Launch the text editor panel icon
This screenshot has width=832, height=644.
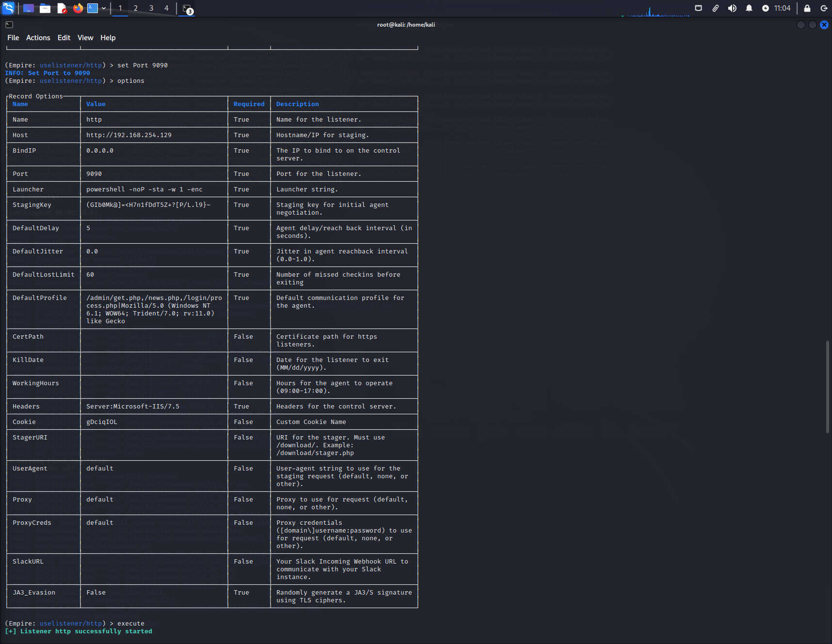tap(62, 8)
